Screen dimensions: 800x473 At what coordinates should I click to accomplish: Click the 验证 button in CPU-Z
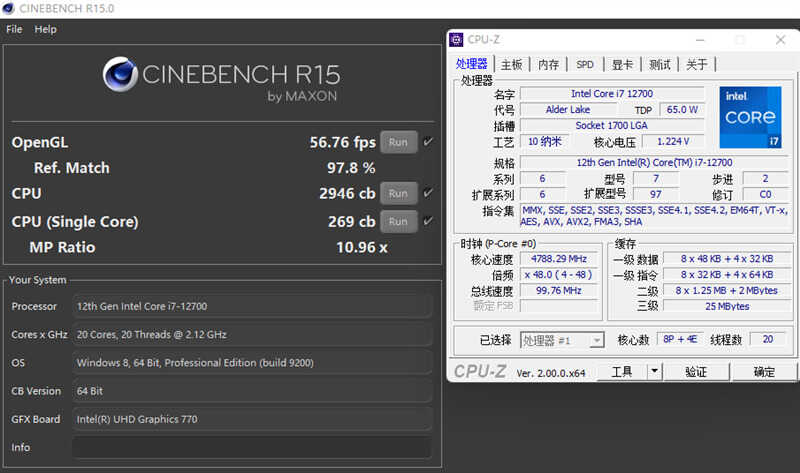tap(696, 372)
